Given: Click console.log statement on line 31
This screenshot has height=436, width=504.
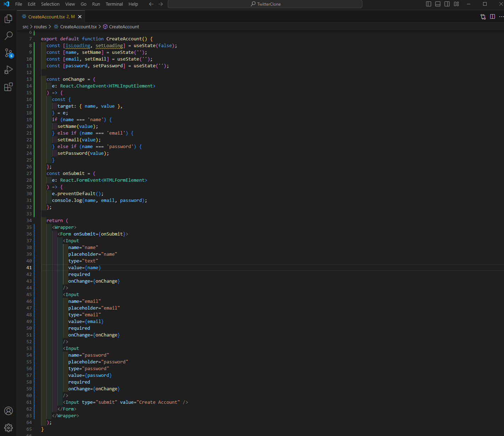Looking at the screenshot, I should pos(99,200).
